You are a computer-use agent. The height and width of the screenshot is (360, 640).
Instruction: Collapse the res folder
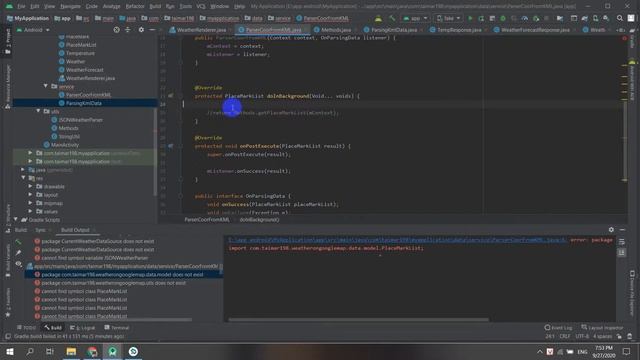coord(23,178)
